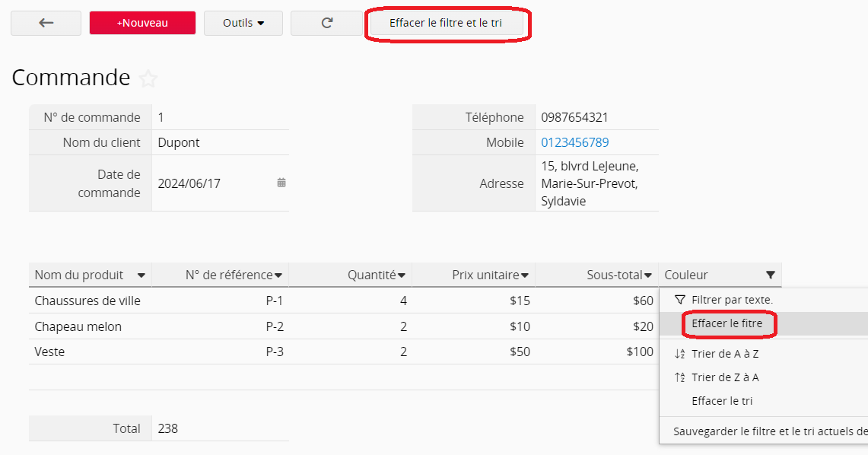Click the Nom du client field Dupont
Screen dimensions: 868x455
[x=221, y=142]
